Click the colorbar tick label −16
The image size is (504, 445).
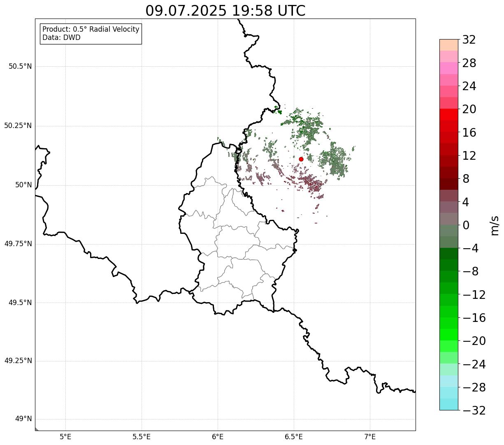pos(474,318)
